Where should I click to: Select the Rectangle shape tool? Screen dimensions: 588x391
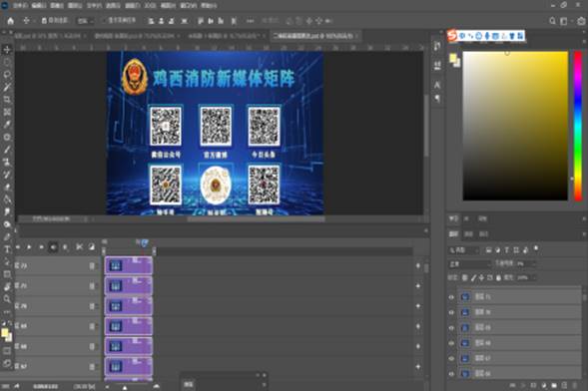pos(7,274)
